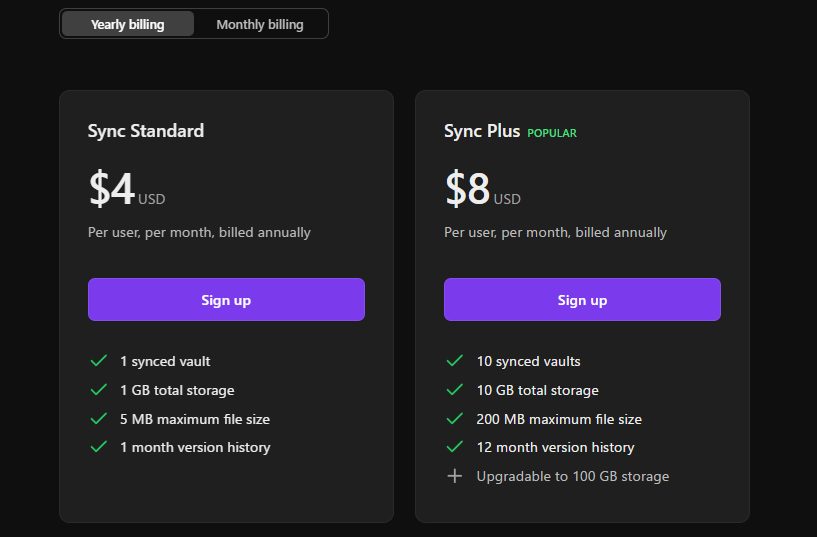Click checkmark beside 10 GB total storage
This screenshot has height=537, width=817.
[x=455, y=390]
